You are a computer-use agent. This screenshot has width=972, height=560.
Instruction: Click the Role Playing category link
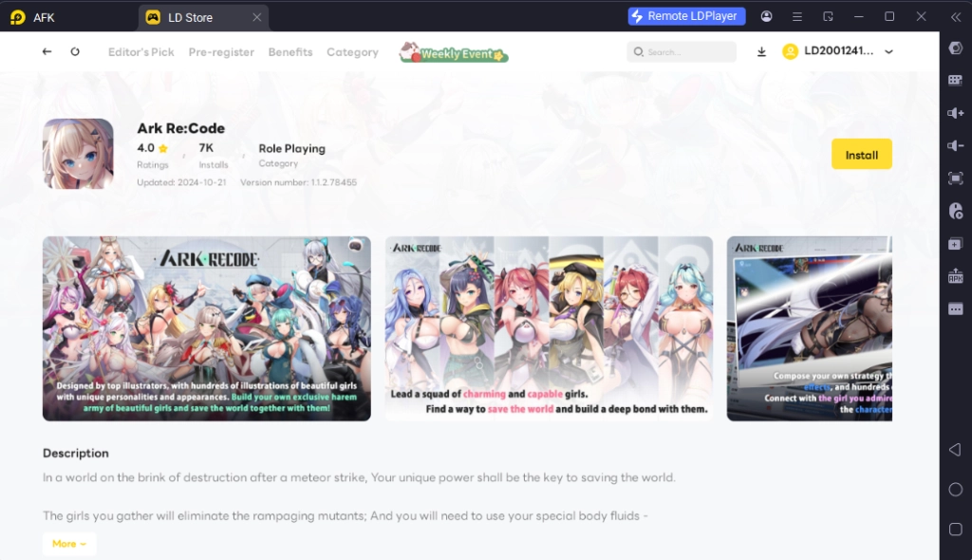[292, 148]
